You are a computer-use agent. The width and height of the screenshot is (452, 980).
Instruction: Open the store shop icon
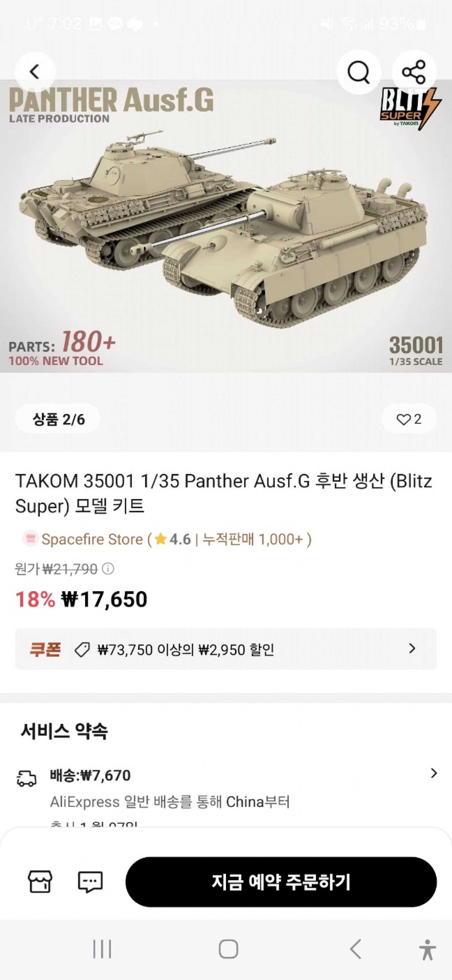pos(40,882)
